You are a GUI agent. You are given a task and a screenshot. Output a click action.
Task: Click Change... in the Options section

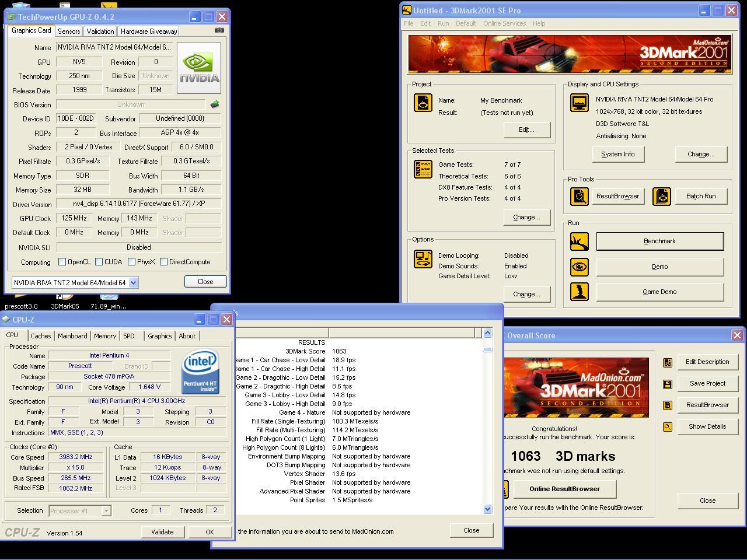pyautogui.click(x=526, y=294)
